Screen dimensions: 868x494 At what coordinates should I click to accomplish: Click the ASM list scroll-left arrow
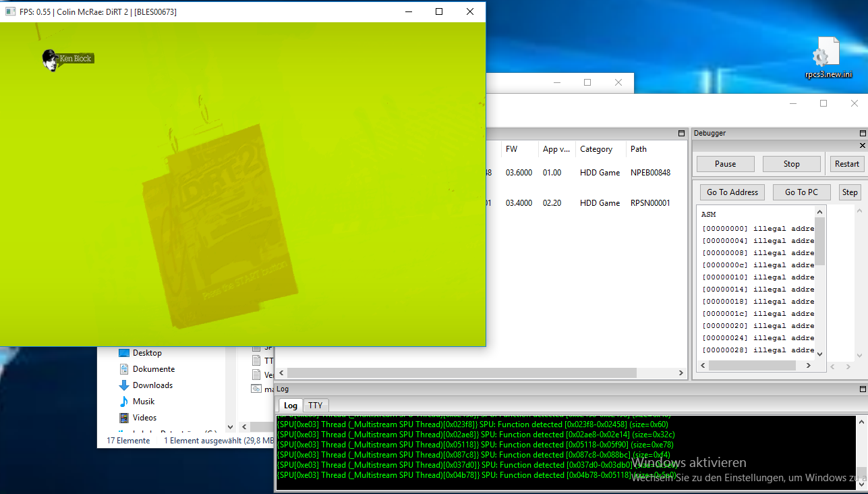pyautogui.click(x=703, y=365)
